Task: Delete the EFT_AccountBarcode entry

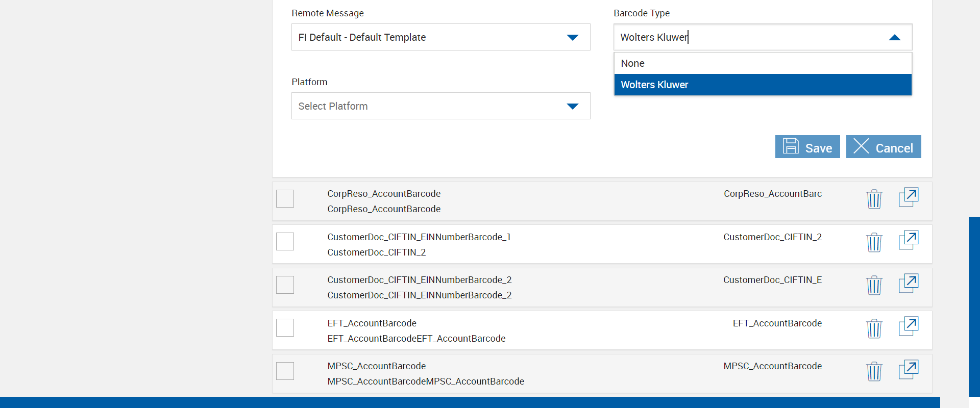Action: coord(874,328)
